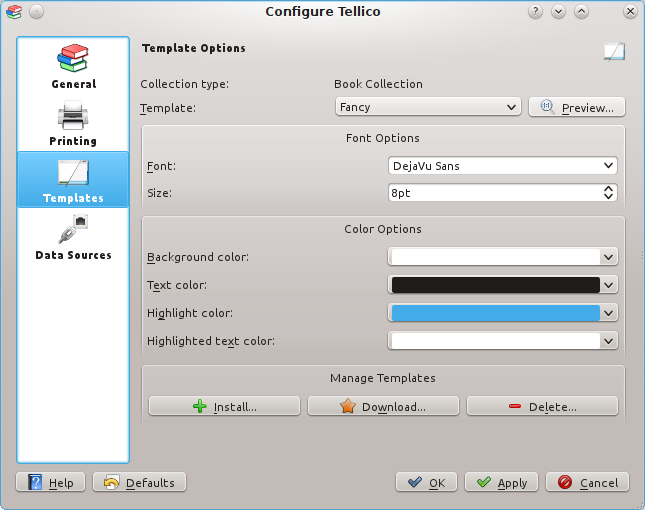The image size is (645, 510).
Task: Expand the Background color dropdown arrow
Action: pyautogui.click(x=609, y=257)
